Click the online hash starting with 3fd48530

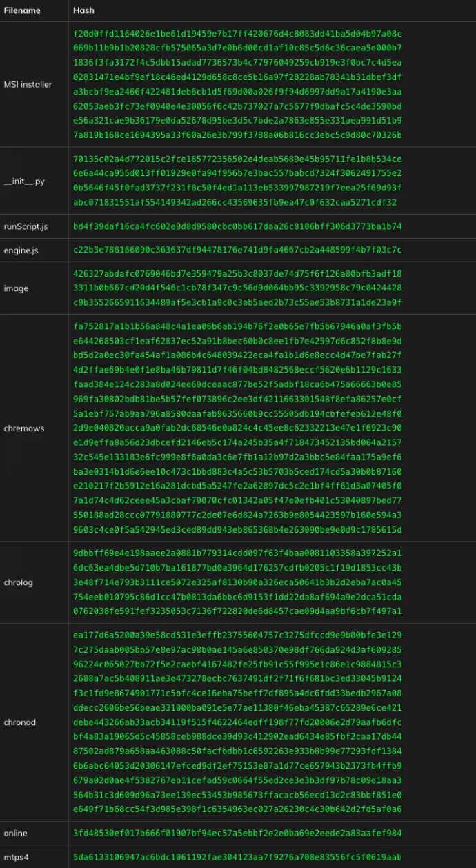tap(237, 834)
